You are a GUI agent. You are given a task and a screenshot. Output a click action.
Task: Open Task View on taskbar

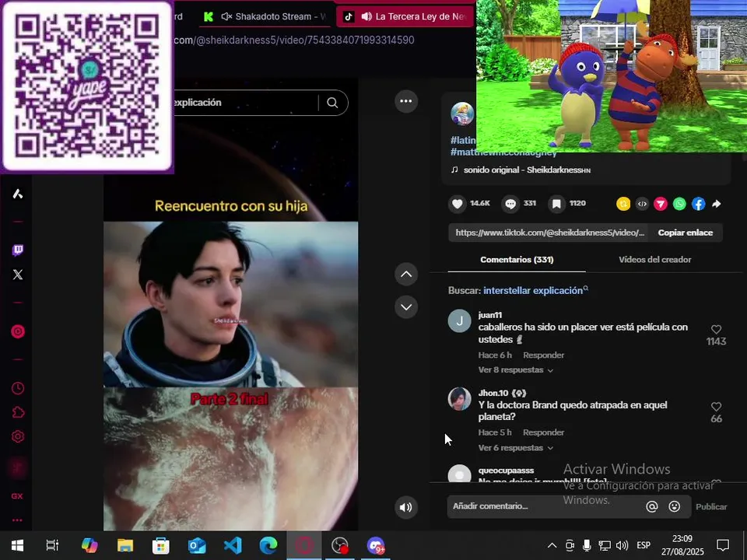52,545
